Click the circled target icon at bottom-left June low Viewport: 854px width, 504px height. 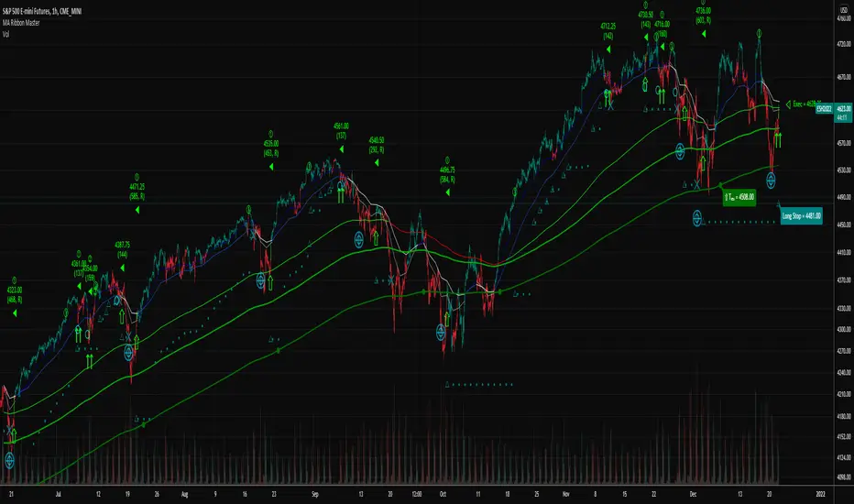pyautogui.click(x=9, y=461)
